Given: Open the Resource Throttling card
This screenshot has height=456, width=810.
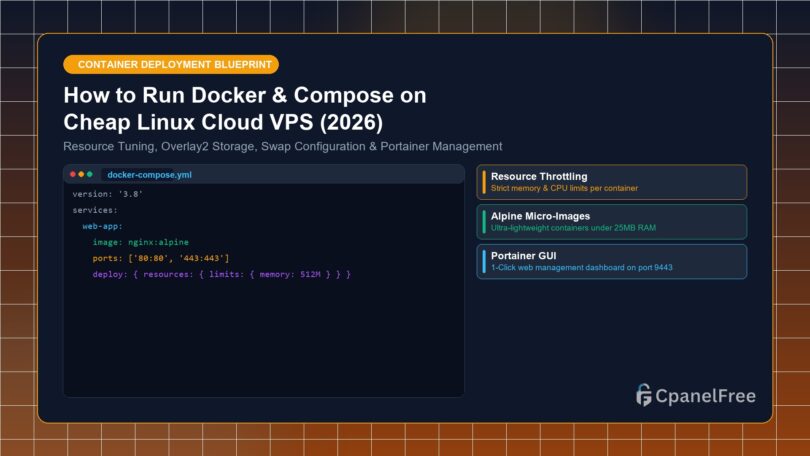Looking at the screenshot, I should [612, 182].
